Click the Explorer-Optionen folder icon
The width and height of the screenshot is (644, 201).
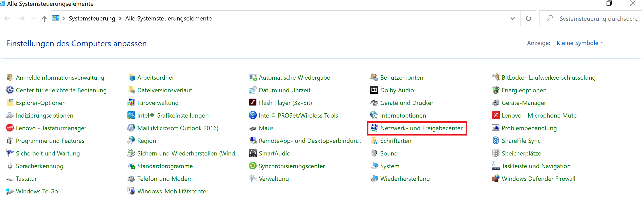pos(10,103)
